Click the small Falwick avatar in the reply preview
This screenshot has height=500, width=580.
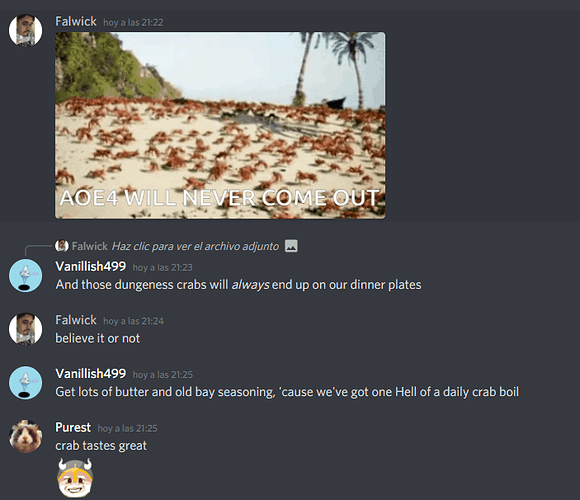tap(62, 246)
